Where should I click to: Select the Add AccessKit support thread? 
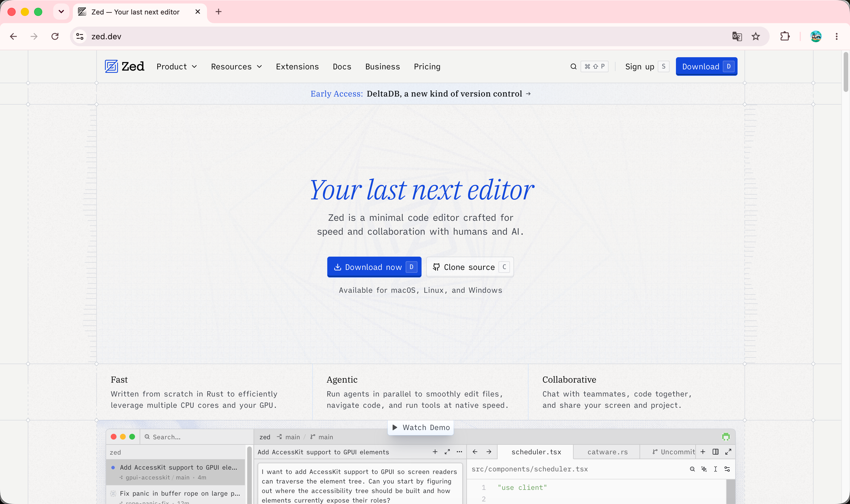point(175,472)
